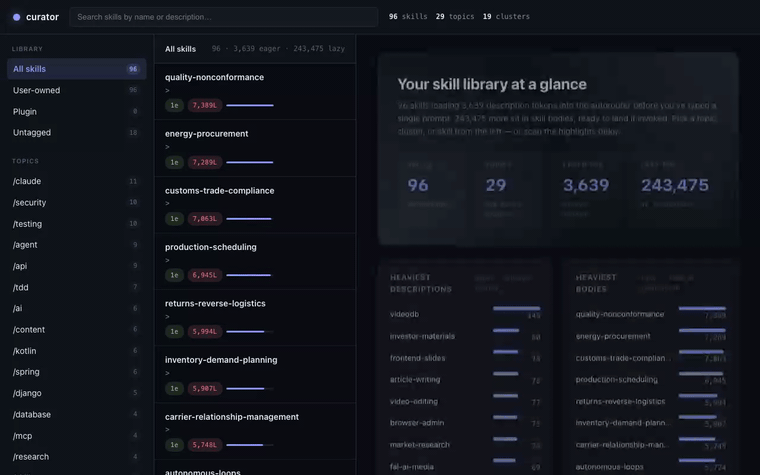Expand the chevron under energy-procurement
The image size is (760, 475).
167,147
